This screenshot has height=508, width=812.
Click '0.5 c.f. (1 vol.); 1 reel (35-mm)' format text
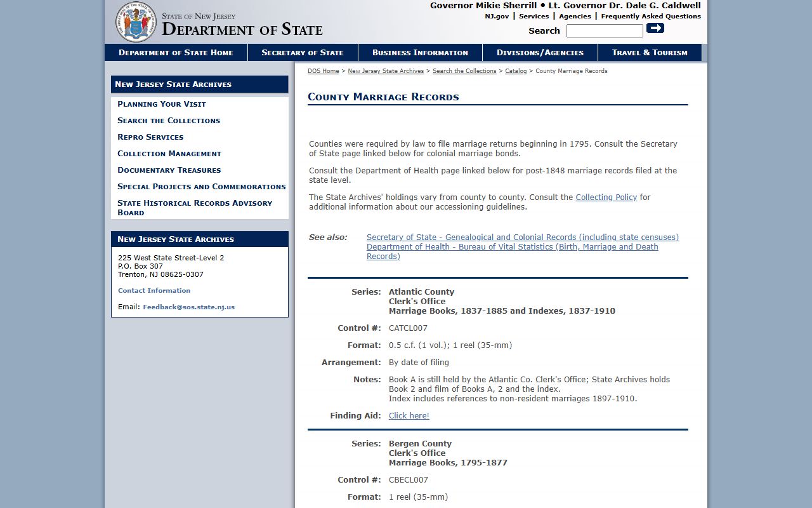[x=450, y=345]
